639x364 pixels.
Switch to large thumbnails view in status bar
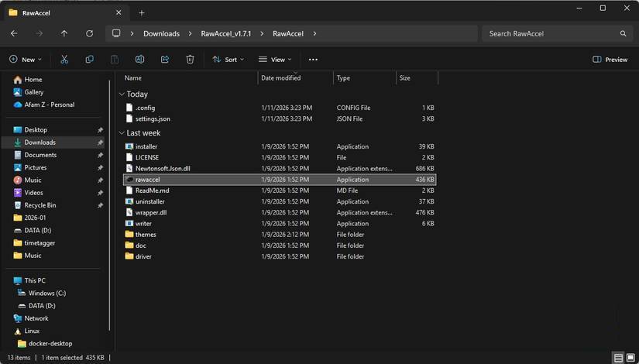coord(630,358)
